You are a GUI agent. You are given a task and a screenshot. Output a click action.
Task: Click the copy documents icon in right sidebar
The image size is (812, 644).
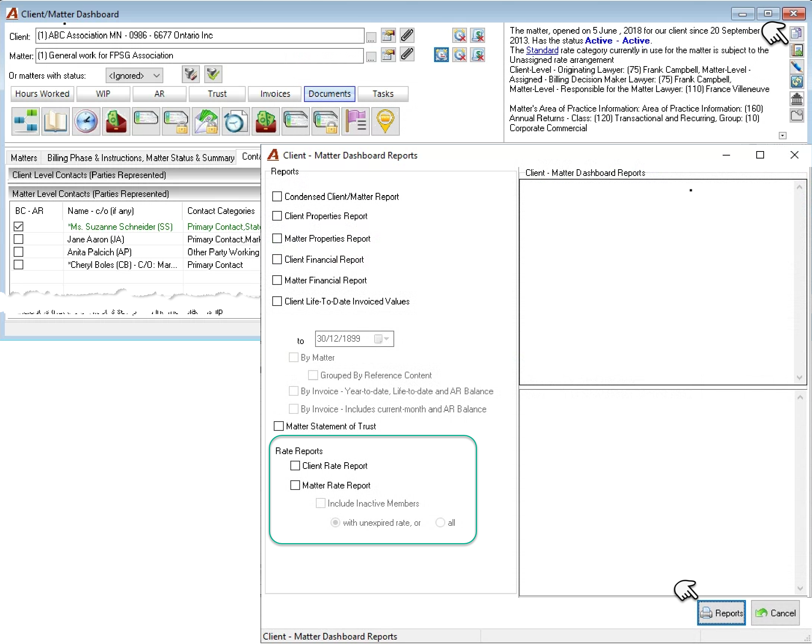coord(796,34)
